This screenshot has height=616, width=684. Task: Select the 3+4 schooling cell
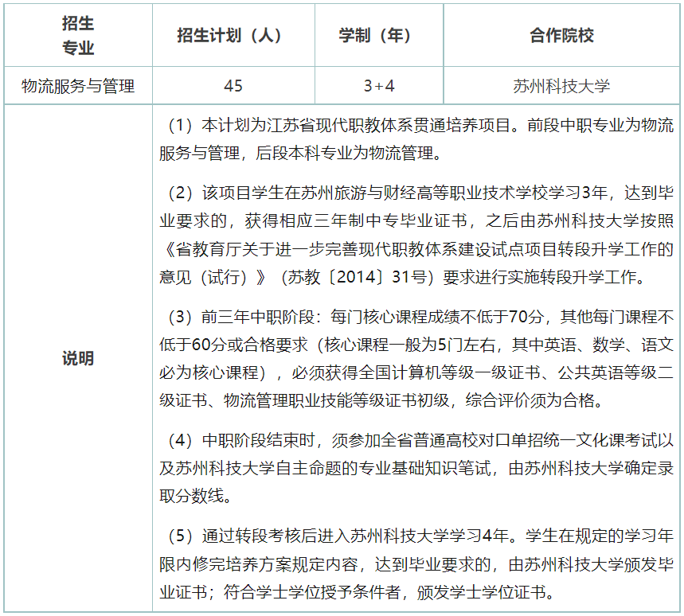[379, 86]
